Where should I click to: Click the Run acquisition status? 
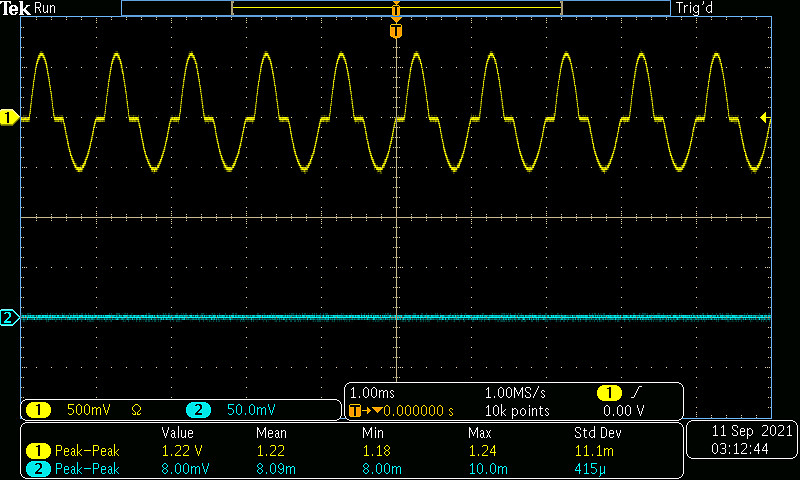(45, 9)
